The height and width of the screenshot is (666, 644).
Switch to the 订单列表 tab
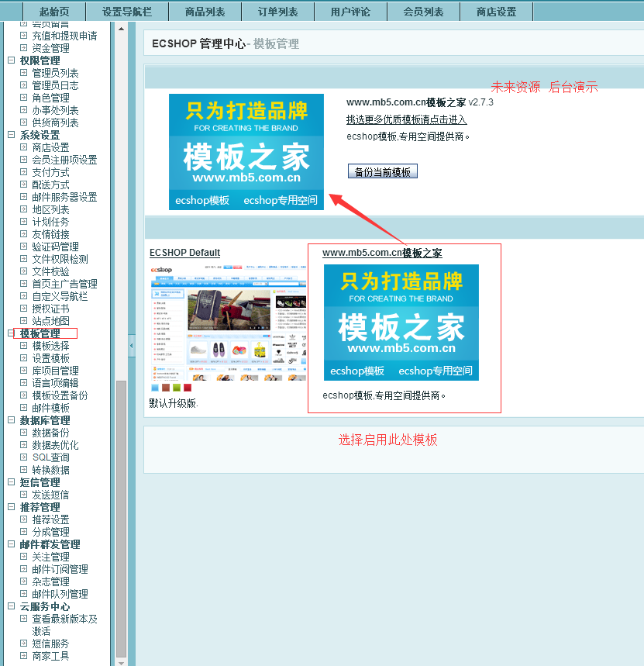click(x=278, y=12)
